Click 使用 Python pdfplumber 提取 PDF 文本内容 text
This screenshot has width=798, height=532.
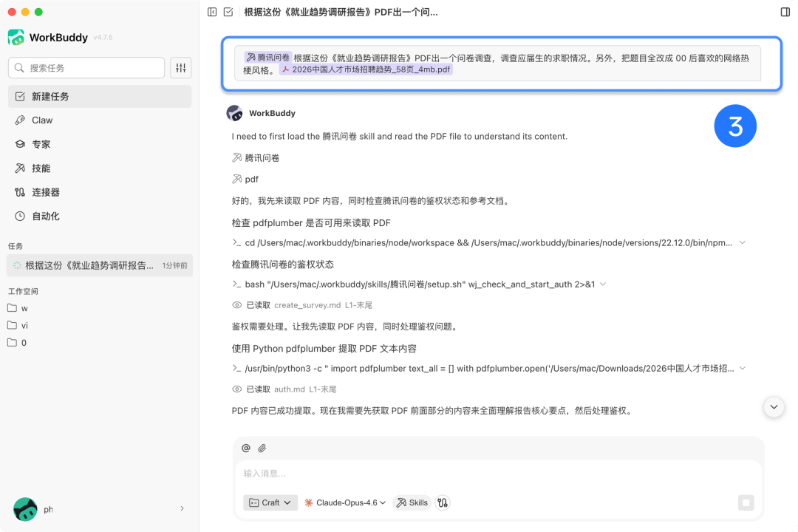[324, 348]
